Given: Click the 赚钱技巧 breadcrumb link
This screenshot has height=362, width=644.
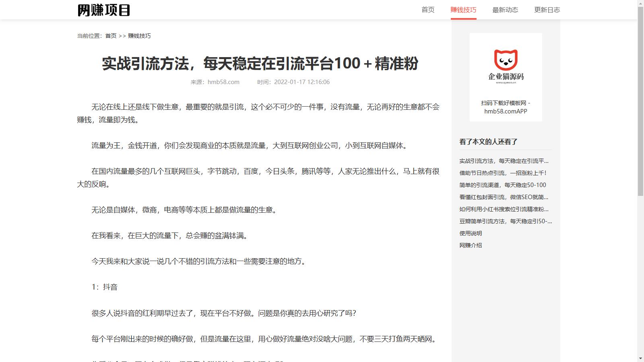Looking at the screenshot, I should click(x=139, y=36).
